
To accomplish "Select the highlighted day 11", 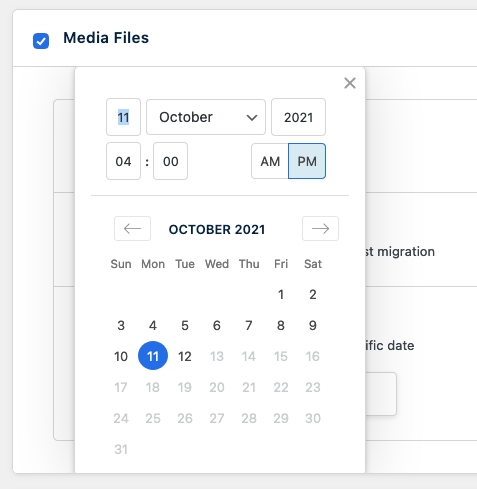I will pyautogui.click(x=153, y=356).
